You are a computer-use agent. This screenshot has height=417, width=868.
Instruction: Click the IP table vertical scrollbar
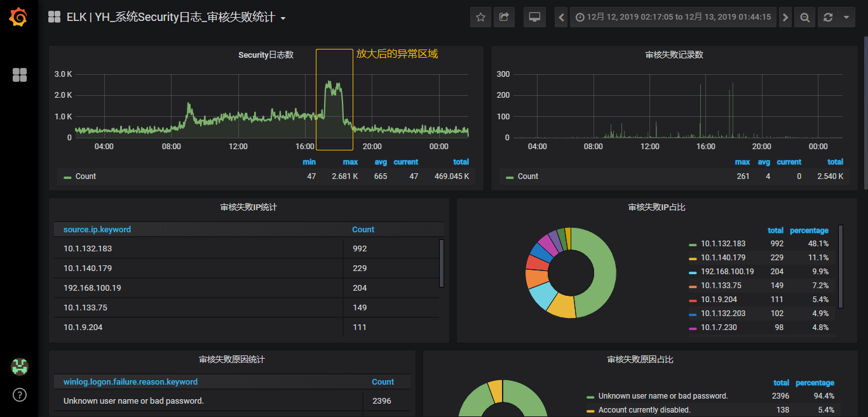pyautogui.click(x=442, y=263)
